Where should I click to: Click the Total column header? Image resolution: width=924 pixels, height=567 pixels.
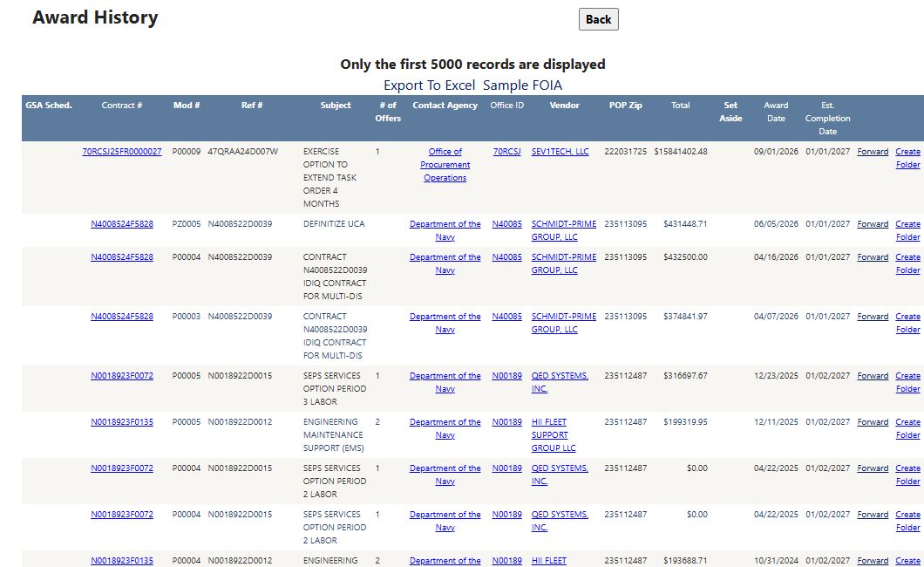(680, 106)
